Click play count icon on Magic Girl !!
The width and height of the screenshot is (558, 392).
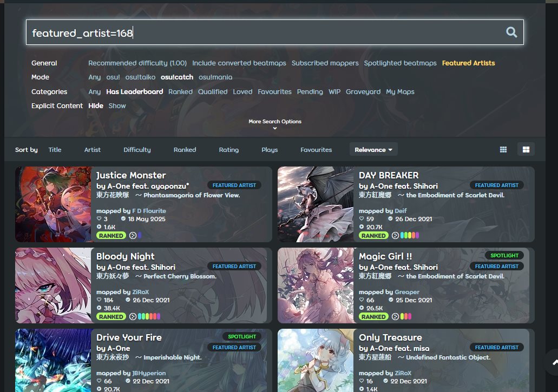coord(362,308)
